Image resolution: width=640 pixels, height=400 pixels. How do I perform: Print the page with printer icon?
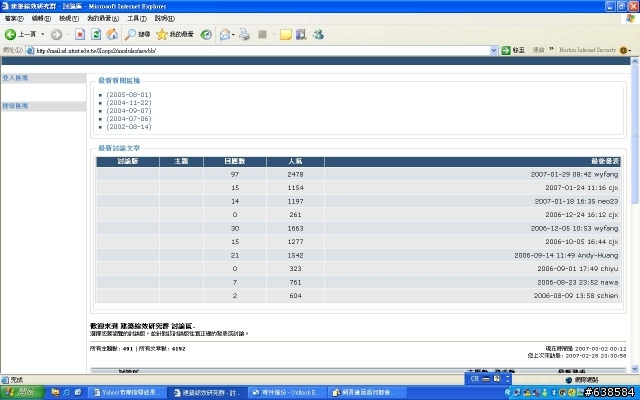click(x=244, y=35)
